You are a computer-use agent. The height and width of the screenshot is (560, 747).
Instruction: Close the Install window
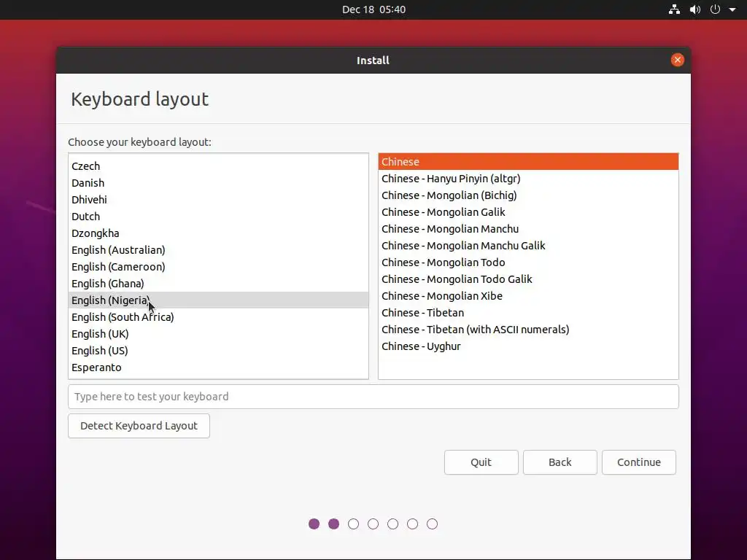pyautogui.click(x=678, y=60)
